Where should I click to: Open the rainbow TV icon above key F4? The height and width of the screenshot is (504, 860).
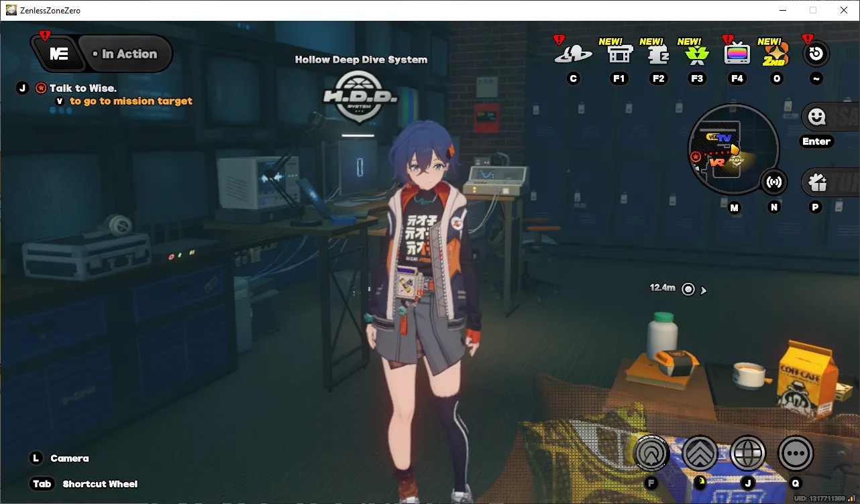737,54
